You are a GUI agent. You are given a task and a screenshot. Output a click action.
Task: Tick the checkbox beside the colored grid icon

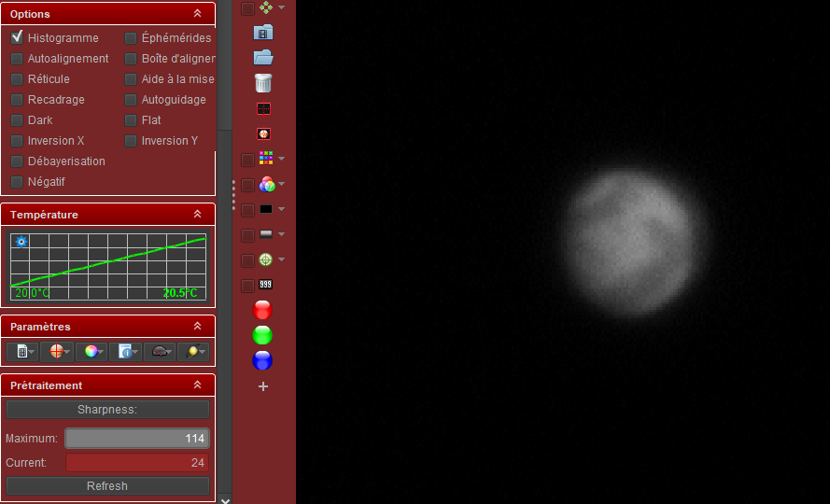[x=247, y=160]
